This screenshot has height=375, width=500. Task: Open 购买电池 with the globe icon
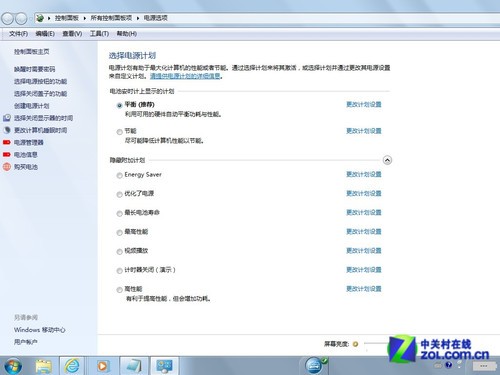point(7,167)
